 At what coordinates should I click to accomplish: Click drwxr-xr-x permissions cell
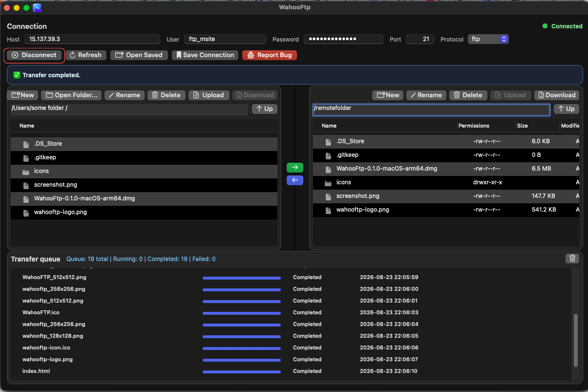coord(487,182)
